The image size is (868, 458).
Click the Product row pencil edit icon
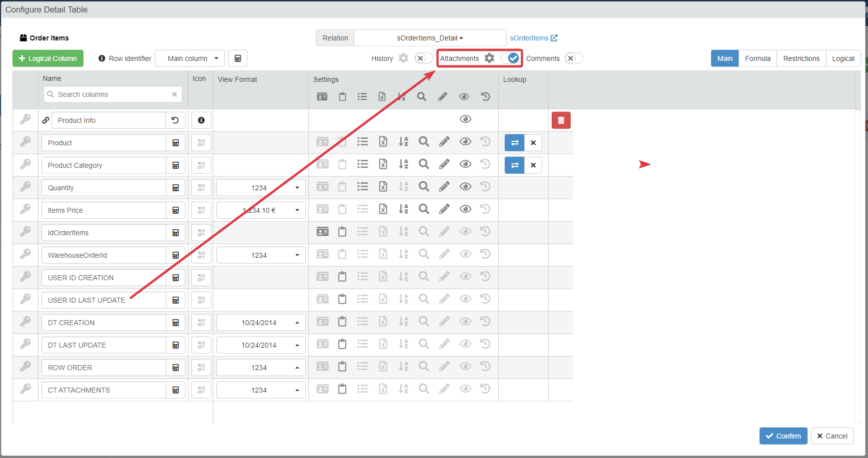[444, 142]
